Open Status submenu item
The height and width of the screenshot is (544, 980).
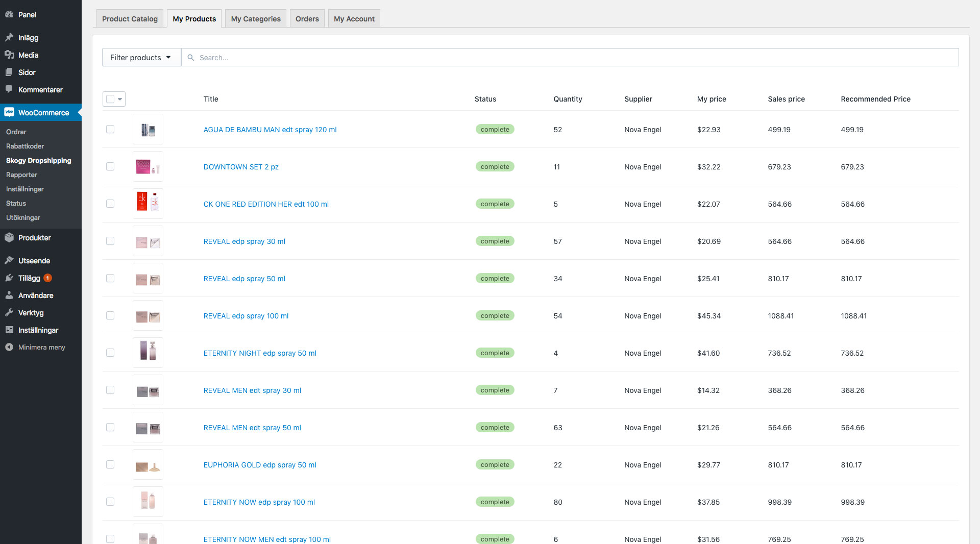(x=16, y=203)
